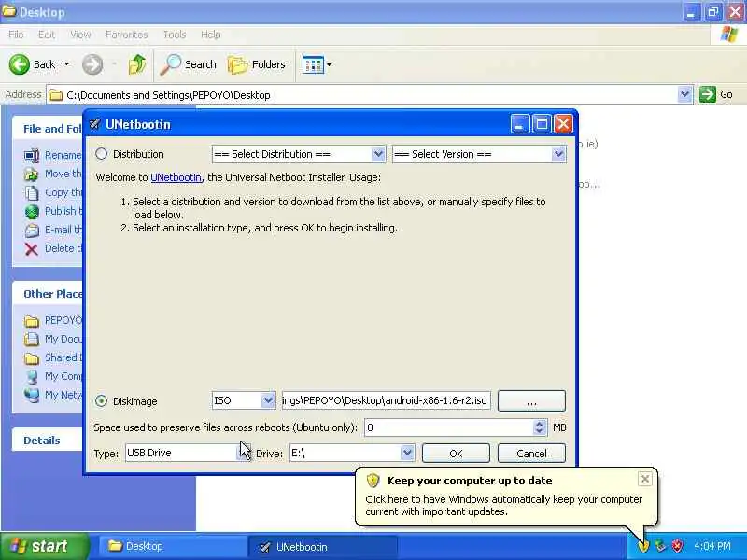Click the Forward arrow icon

(x=92, y=64)
